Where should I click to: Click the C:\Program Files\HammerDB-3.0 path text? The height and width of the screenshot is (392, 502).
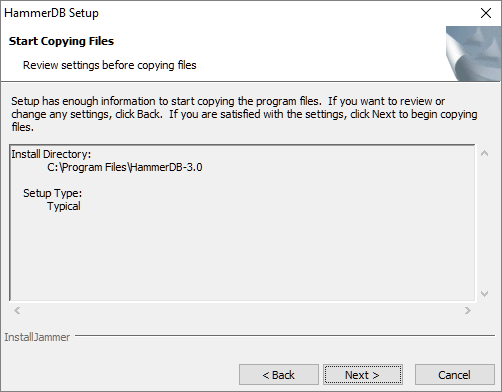(125, 167)
